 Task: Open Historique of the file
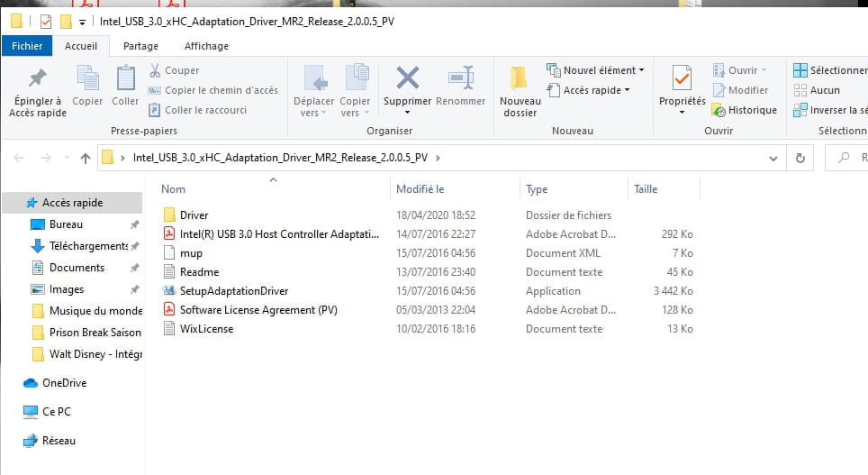click(x=745, y=110)
